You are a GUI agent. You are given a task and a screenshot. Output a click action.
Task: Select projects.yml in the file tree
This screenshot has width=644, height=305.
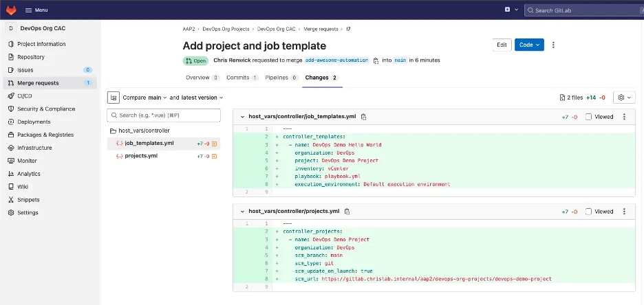[141, 156]
